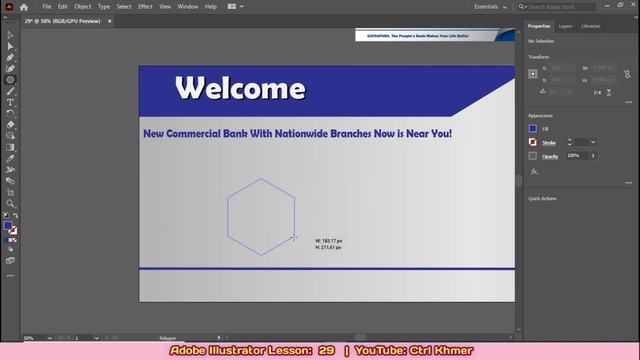Open the Essentials workspace switcher

click(490, 7)
